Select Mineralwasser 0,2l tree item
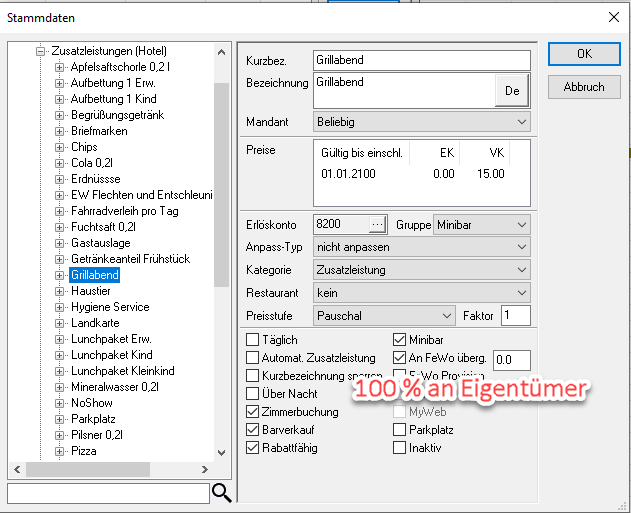This screenshot has width=631, height=513. 115,387
